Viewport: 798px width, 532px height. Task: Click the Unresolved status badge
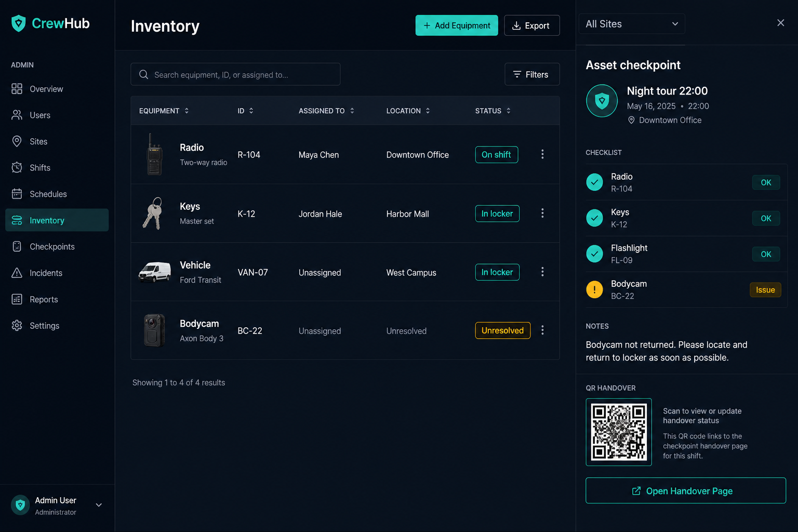click(503, 330)
